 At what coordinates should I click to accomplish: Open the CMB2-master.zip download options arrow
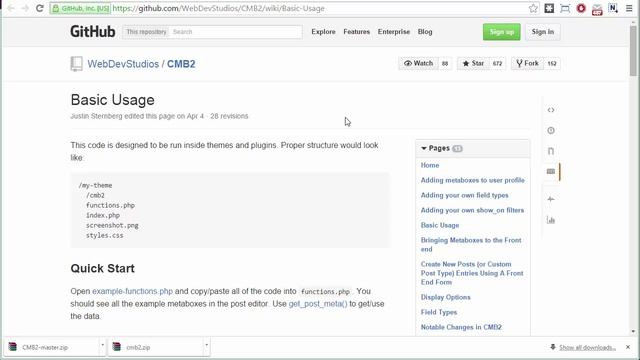[102, 345]
